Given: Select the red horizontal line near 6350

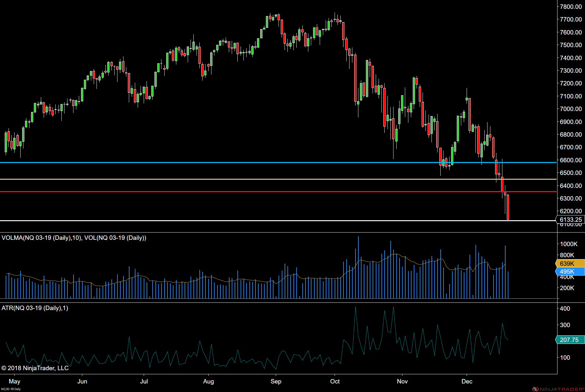Looking at the screenshot, I should pos(278,191).
